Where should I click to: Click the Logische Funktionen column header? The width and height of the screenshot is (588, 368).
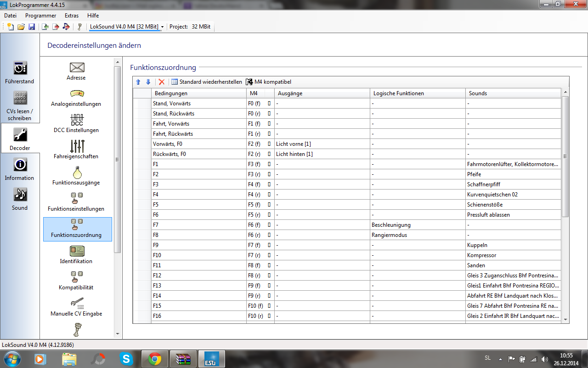click(418, 93)
